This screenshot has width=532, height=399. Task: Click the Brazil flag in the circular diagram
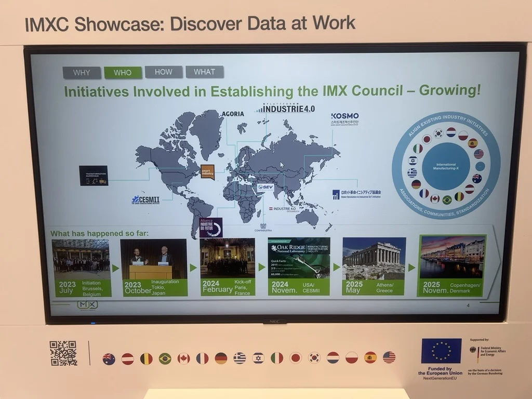click(447, 200)
